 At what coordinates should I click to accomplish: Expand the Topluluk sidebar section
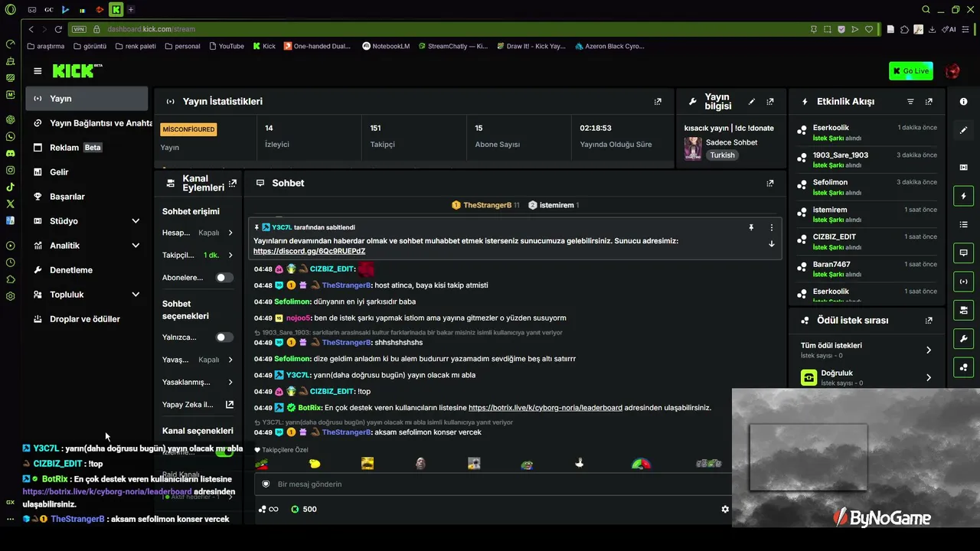point(136,295)
